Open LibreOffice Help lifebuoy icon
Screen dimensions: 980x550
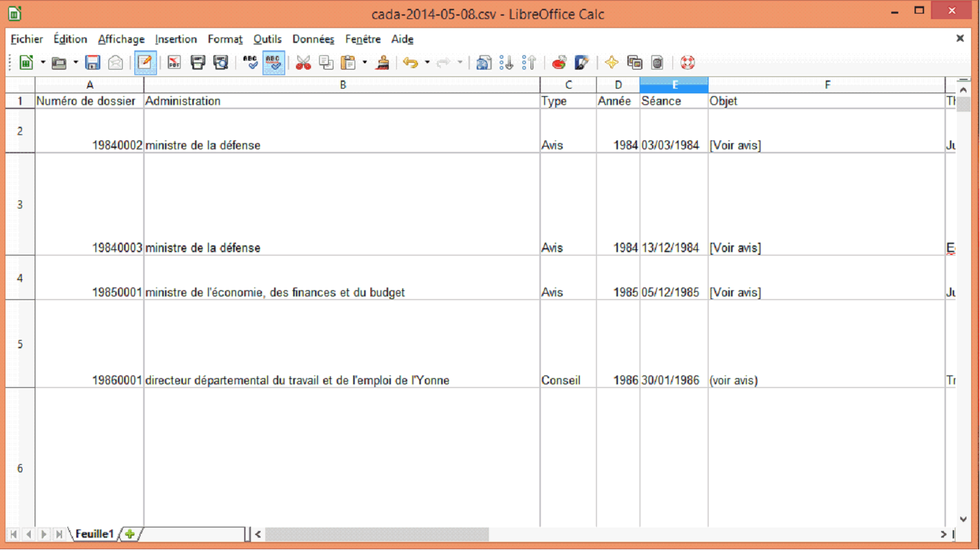(x=687, y=63)
